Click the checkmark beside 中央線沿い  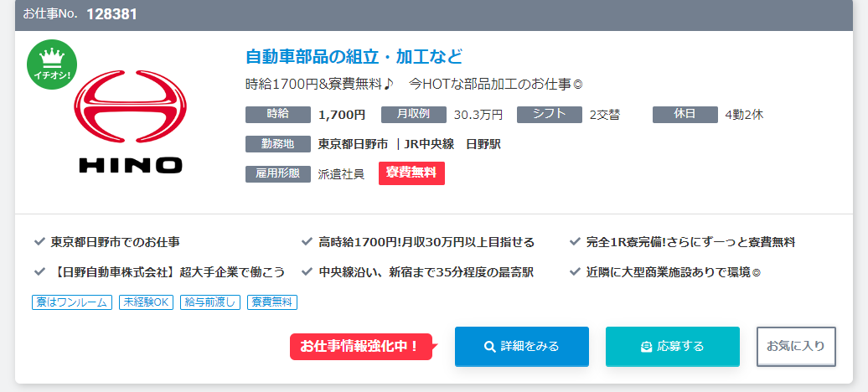coord(307,272)
